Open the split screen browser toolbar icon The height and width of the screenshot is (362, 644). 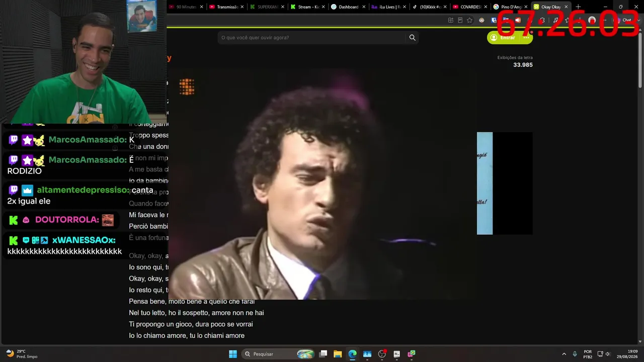point(450,20)
